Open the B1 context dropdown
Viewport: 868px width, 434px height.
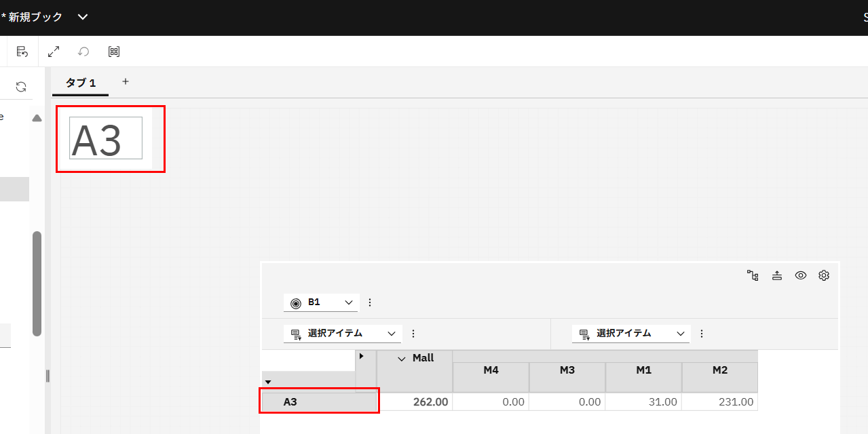pyautogui.click(x=321, y=302)
